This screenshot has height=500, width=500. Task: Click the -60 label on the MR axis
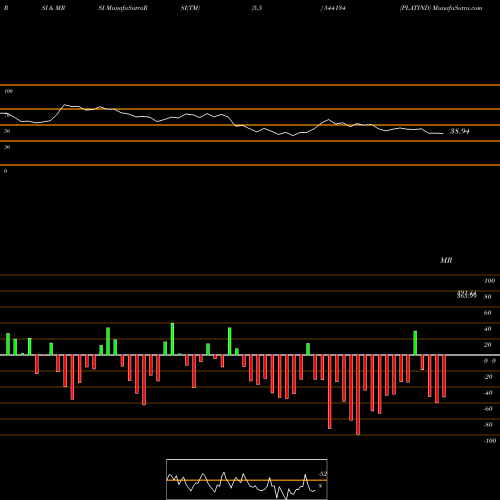point(488,409)
